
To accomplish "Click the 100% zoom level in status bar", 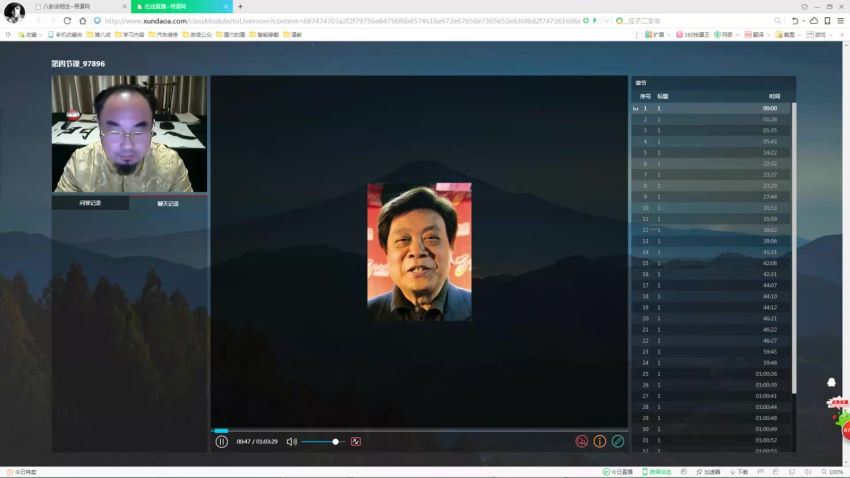I will coord(832,472).
